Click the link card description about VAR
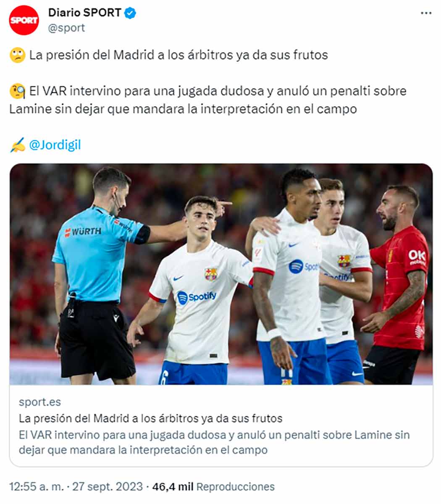 [x=214, y=442]
